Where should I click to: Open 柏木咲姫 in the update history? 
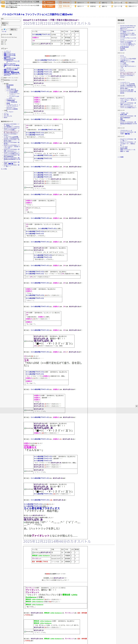click(123, 49)
